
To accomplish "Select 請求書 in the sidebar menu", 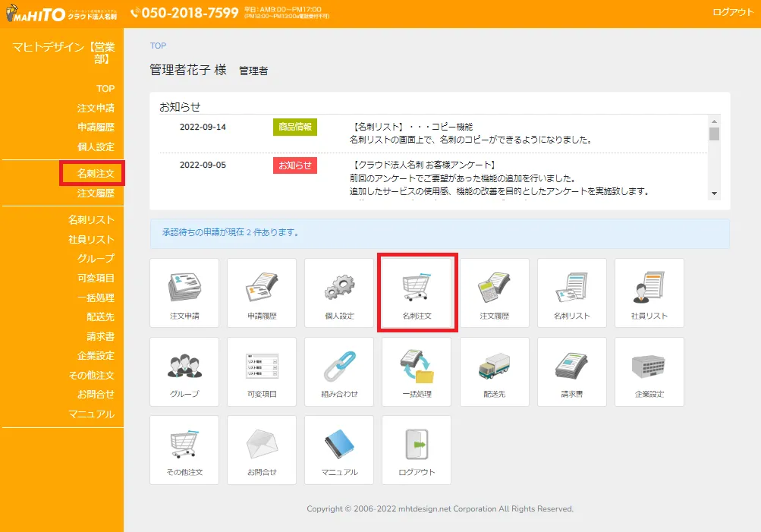I will [x=100, y=336].
